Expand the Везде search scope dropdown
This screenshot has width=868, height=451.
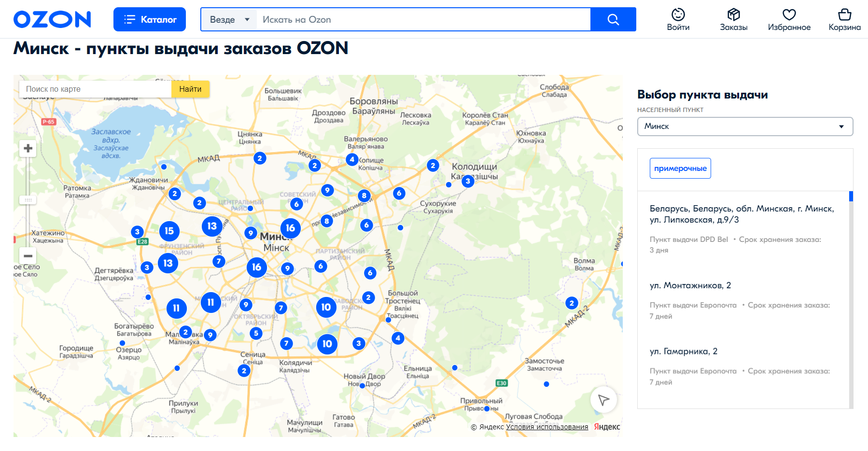click(x=229, y=20)
